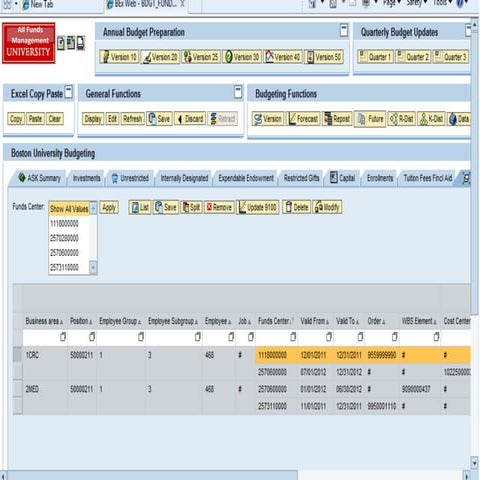Screen dimensions: 480x480
Task: Open Version 10 budget preparation
Action: (x=119, y=57)
